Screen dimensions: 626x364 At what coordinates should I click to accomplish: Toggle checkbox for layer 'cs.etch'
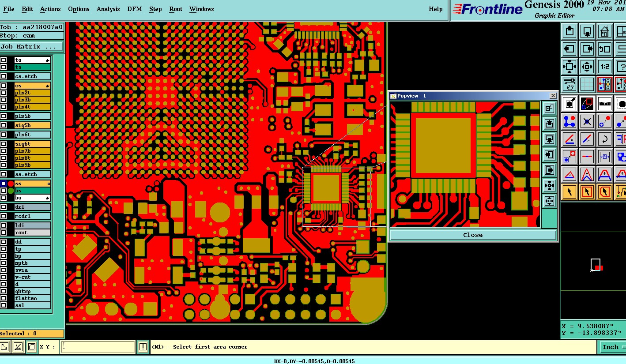tap(4, 76)
